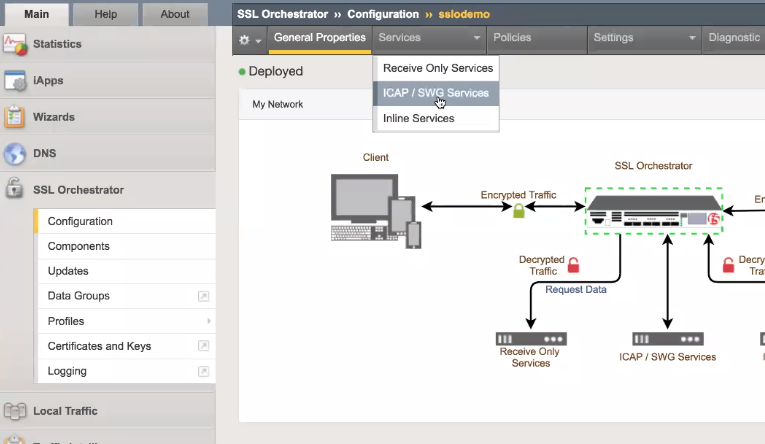
Task: Expand the Services tab dropdown arrow
Action: [x=477, y=38]
